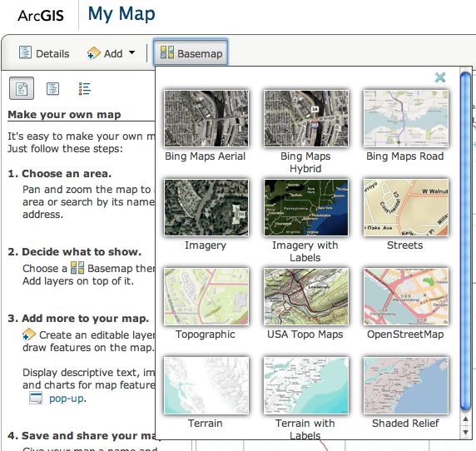Expand the Add dropdown arrow
The height and width of the screenshot is (451, 476).
[131, 52]
